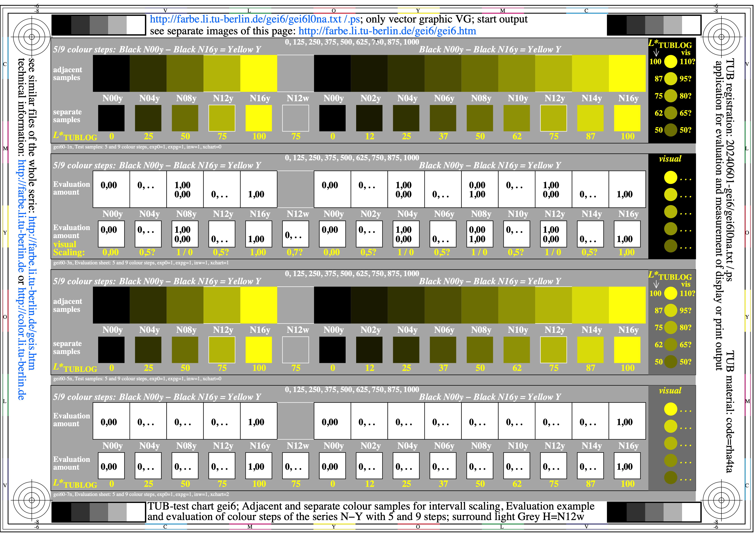The width and height of the screenshot is (756, 535).
Task: Pick separate N06y sample in gei60-1n panel
Action: [443, 118]
